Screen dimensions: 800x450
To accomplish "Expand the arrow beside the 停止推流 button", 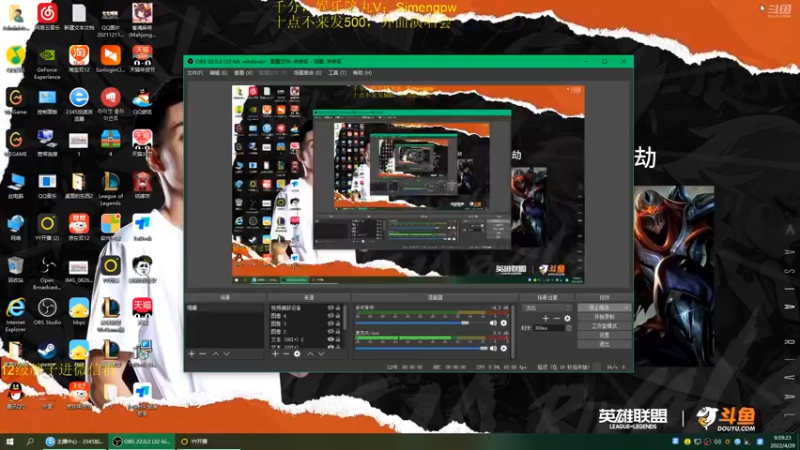I will pyautogui.click(x=626, y=308).
